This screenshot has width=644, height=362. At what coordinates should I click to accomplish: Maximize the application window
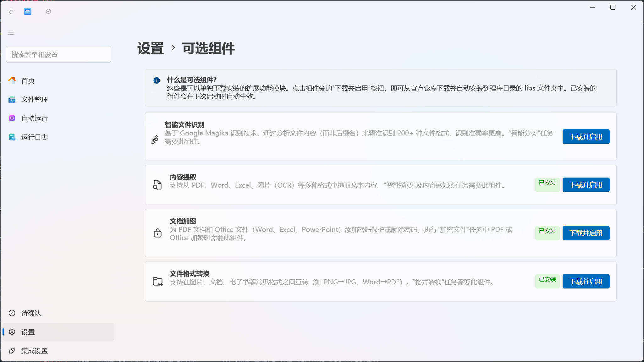pyautogui.click(x=613, y=7)
